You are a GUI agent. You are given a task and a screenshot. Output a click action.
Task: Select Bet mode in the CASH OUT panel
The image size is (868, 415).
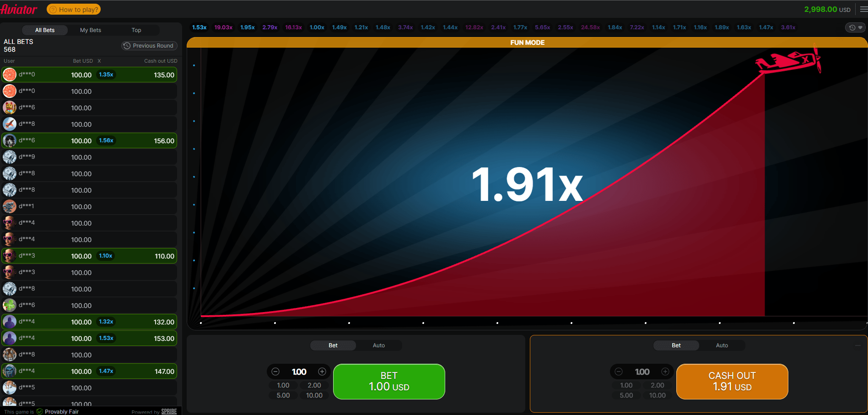(676, 345)
